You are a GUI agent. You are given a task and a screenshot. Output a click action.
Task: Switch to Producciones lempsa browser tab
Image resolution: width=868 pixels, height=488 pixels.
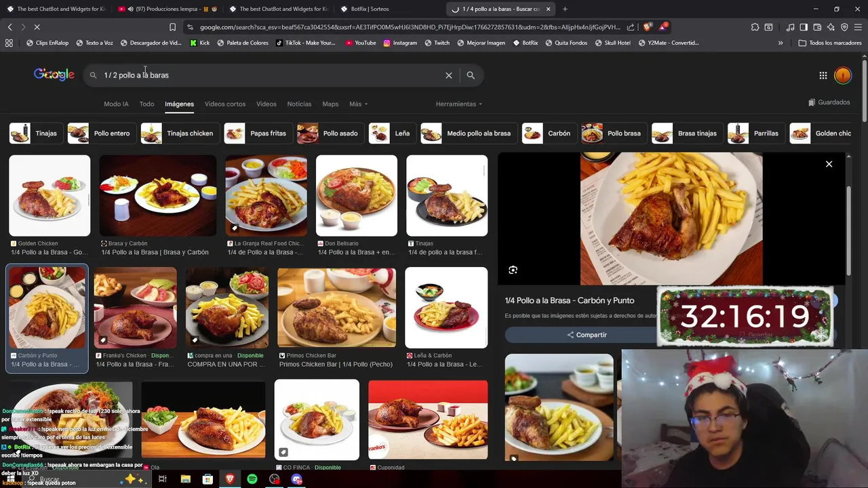point(166,9)
